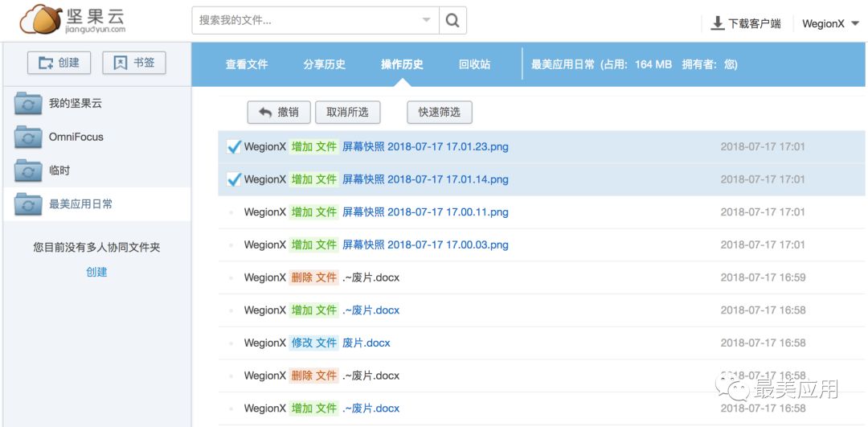This screenshot has width=868, height=427.
Task: Open the 废片.docx file link
Action: pyautogui.click(x=366, y=343)
